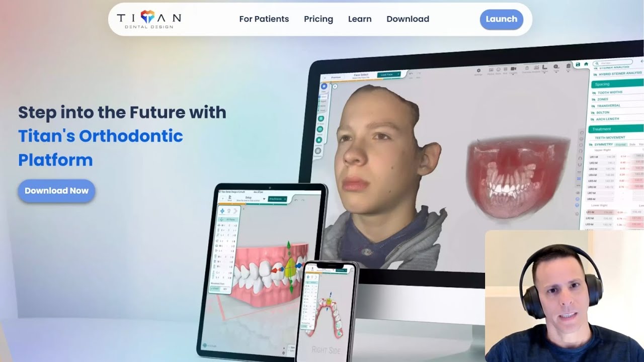Viewport: 644px width, 362px height.
Task: Click the Download Now button
Action: point(56,191)
